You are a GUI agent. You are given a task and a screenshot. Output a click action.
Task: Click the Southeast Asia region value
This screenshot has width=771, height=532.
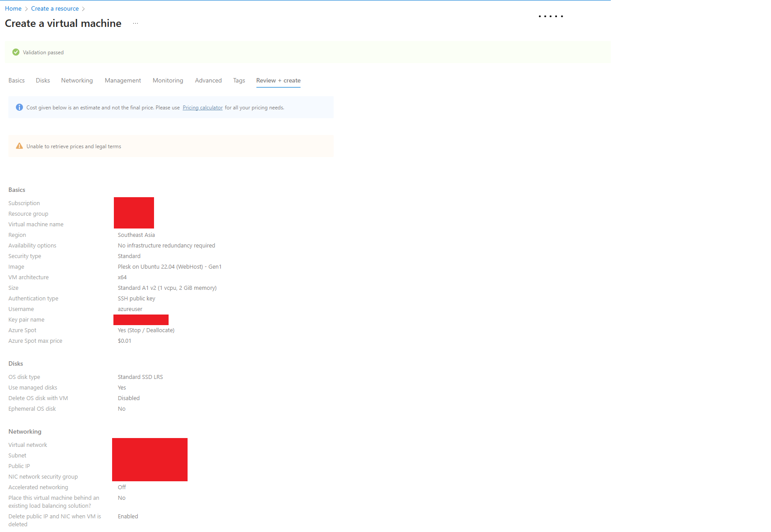click(x=136, y=235)
